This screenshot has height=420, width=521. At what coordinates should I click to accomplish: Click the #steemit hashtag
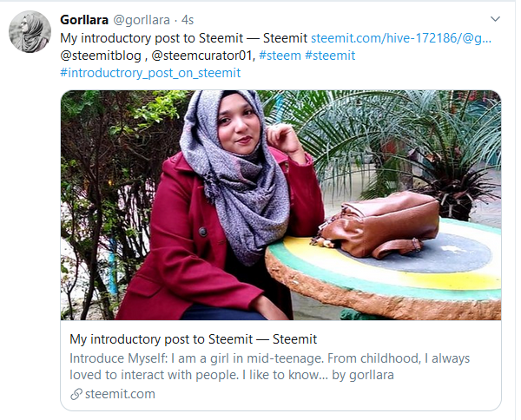click(330, 56)
